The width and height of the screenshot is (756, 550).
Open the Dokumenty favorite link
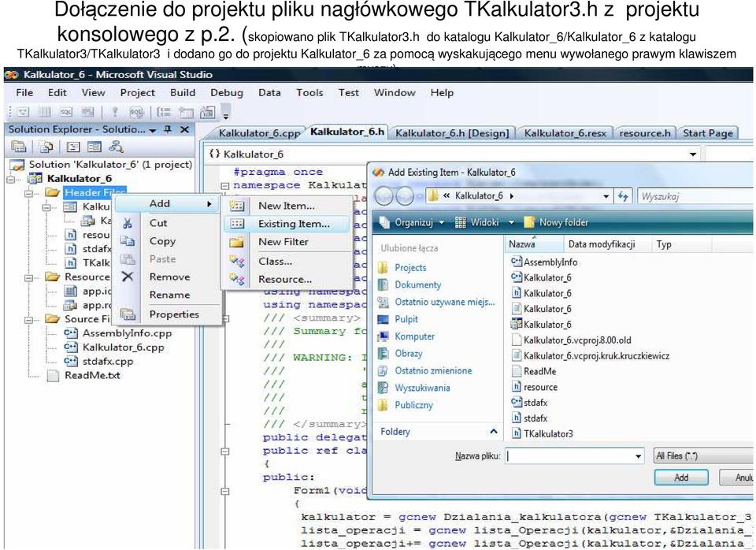[x=417, y=285]
